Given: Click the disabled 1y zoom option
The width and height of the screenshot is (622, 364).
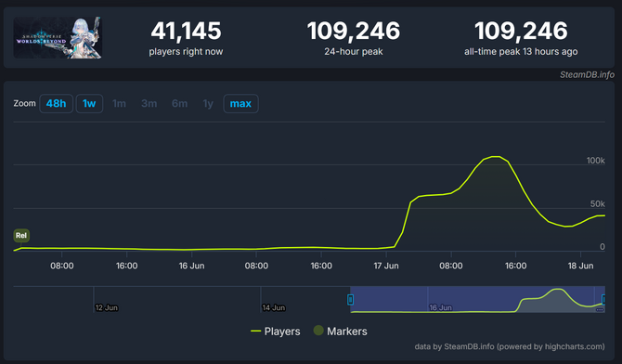Looking at the screenshot, I should (x=208, y=104).
